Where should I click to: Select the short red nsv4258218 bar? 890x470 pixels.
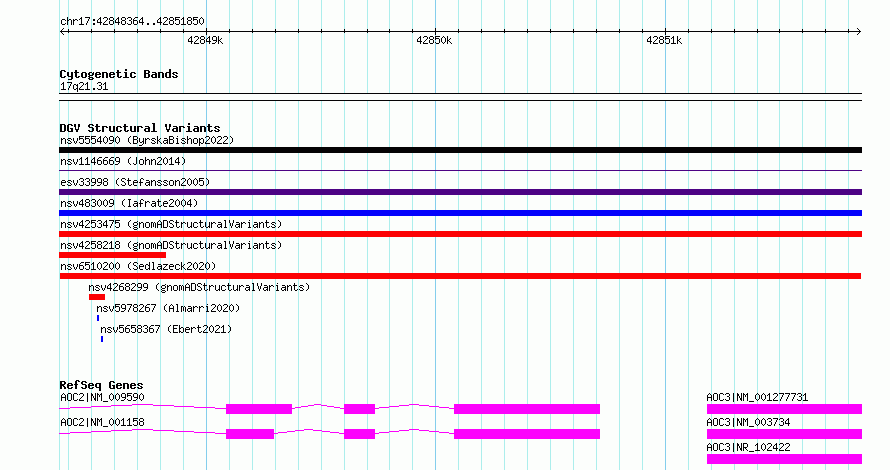pyautogui.click(x=112, y=255)
